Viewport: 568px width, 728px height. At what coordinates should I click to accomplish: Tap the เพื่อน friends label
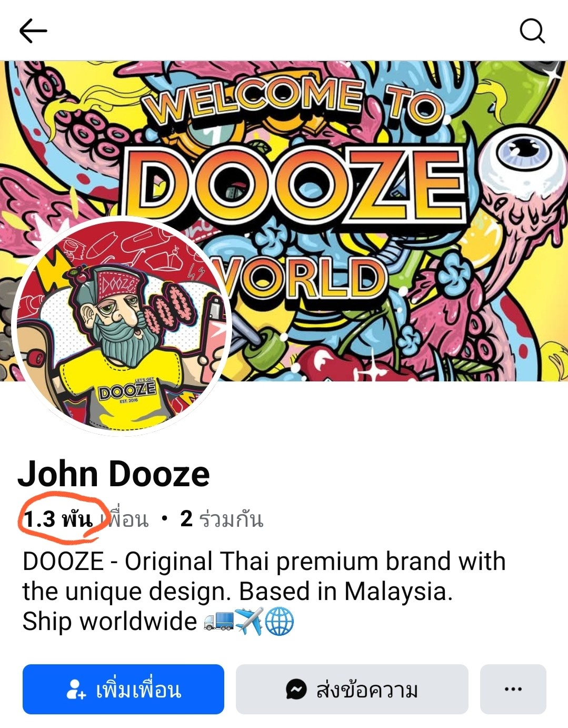tap(124, 519)
